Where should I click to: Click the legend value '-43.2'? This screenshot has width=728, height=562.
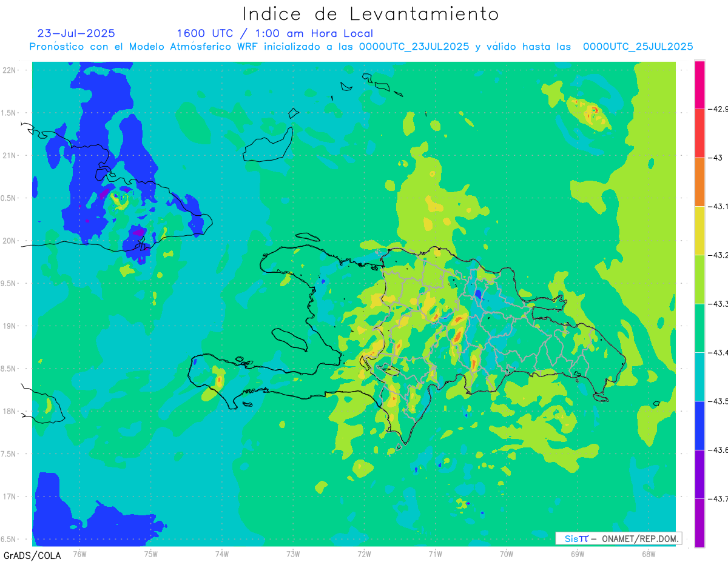(718, 255)
